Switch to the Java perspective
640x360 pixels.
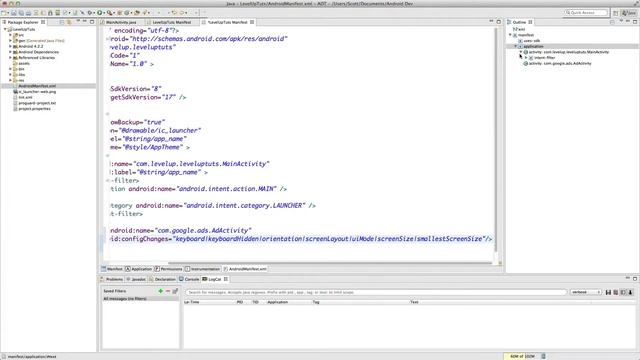[x=629, y=13]
